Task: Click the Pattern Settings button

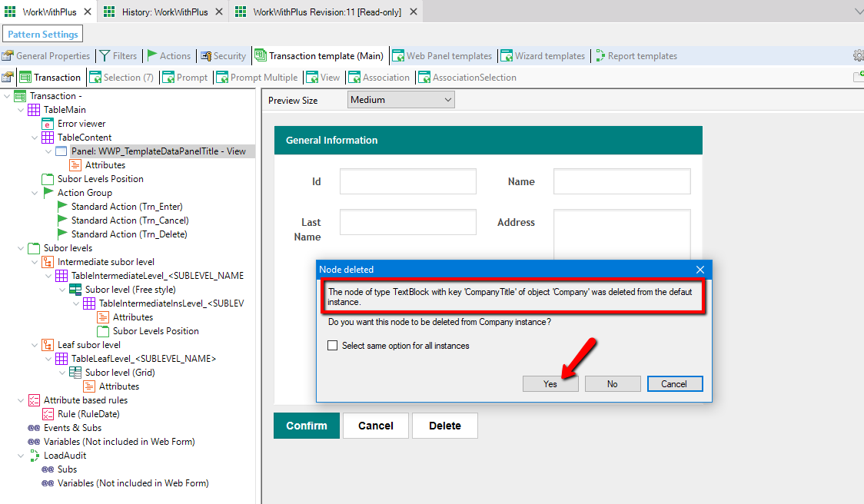Action: [43, 35]
